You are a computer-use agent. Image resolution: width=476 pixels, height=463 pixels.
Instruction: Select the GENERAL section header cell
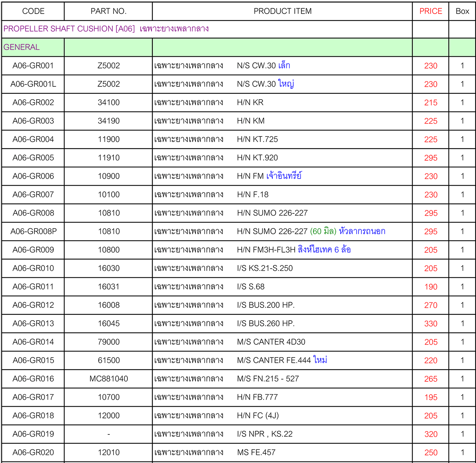pos(33,47)
